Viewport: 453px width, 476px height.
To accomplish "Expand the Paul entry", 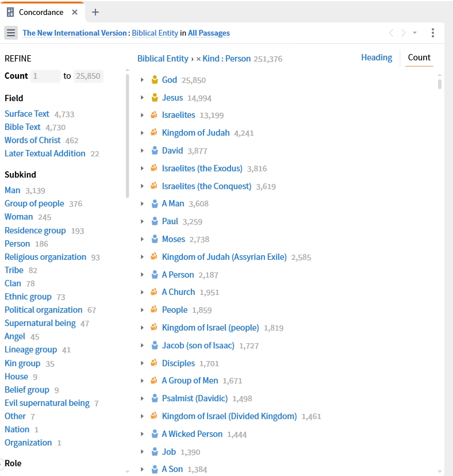I will point(142,221).
